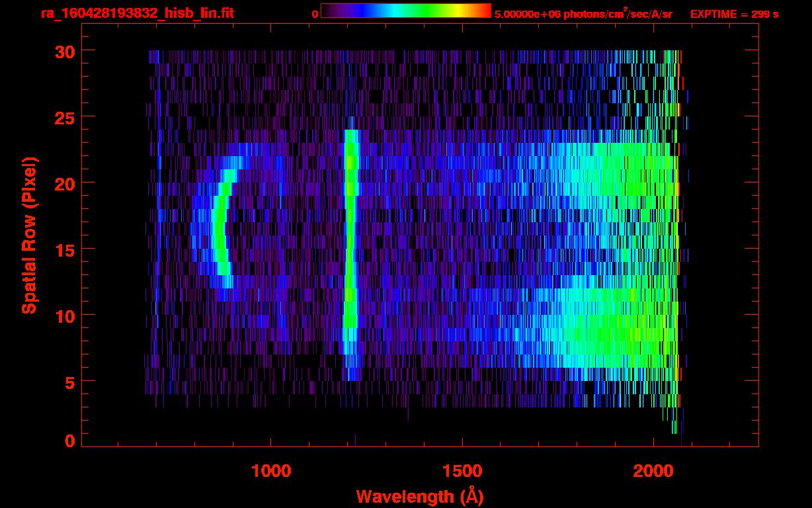Select the EXPTIME = 299 s text
The image size is (812, 508).
[734, 14]
